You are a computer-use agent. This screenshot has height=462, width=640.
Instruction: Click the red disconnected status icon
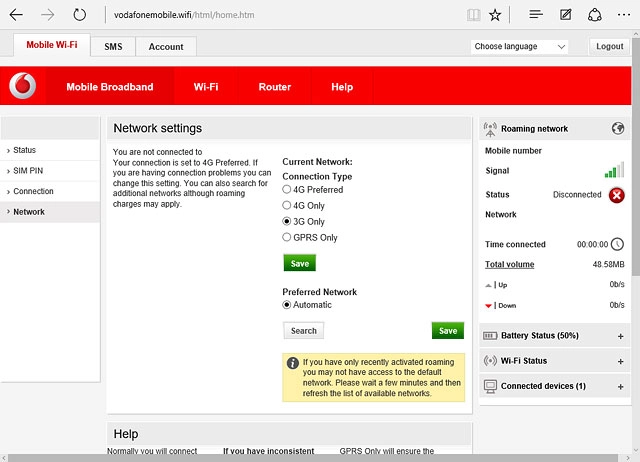(x=617, y=195)
